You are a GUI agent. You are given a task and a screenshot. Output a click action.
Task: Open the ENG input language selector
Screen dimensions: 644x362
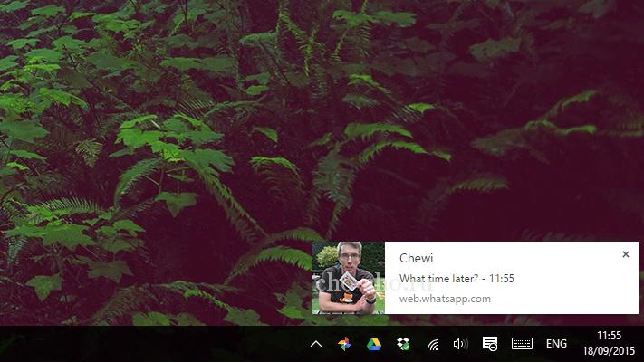click(556, 344)
